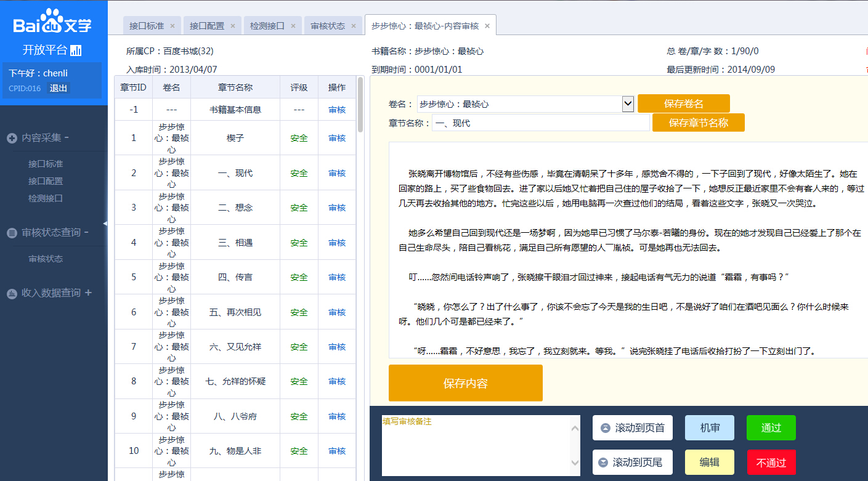Click the list icon beside 审核状态查询
Image resolution: width=868 pixels, height=481 pixels.
pyautogui.click(x=12, y=233)
